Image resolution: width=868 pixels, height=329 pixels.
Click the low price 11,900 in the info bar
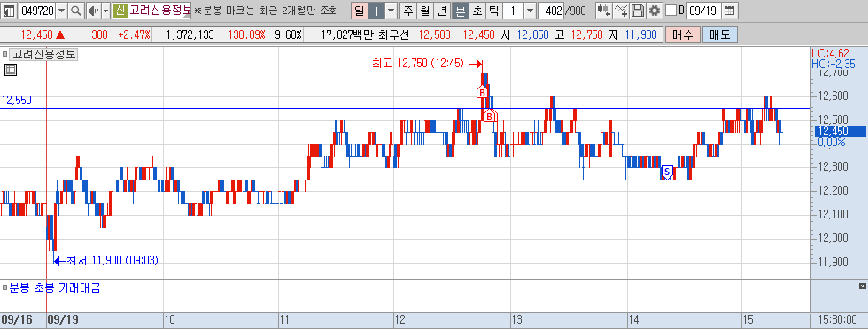[x=640, y=34]
